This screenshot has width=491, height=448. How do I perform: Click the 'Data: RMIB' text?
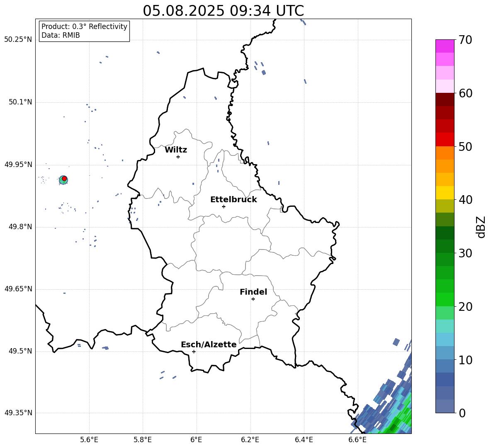point(61,35)
